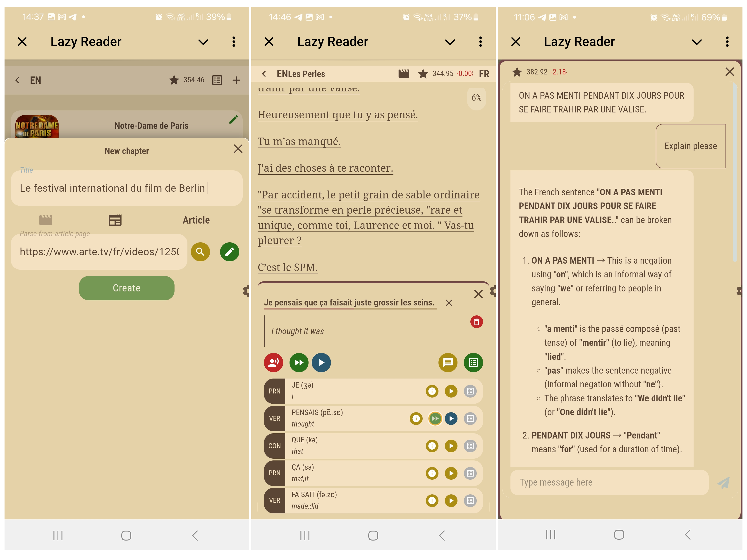Toggle the FR language switch
Screen dimensions: 747x560
click(x=484, y=74)
